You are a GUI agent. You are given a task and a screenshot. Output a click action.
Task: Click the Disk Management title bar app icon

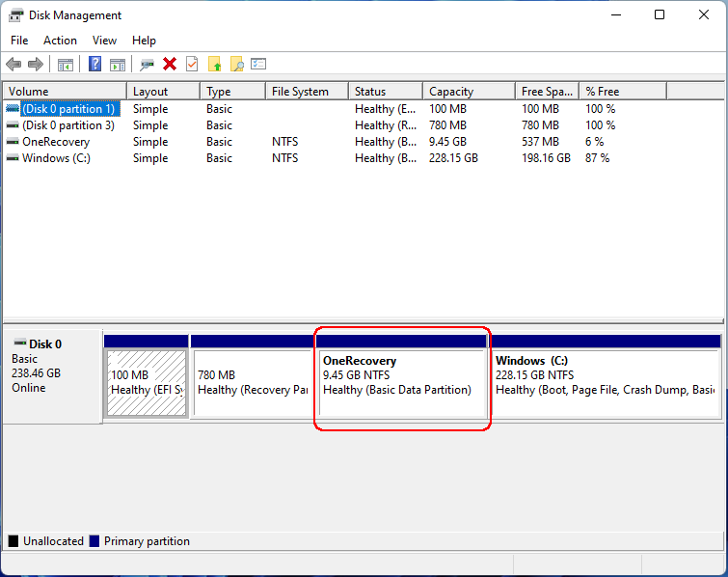coord(15,15)
